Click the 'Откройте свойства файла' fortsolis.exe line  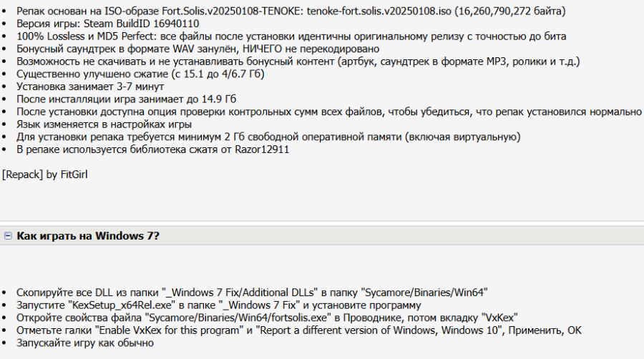[x=267, y=318]
